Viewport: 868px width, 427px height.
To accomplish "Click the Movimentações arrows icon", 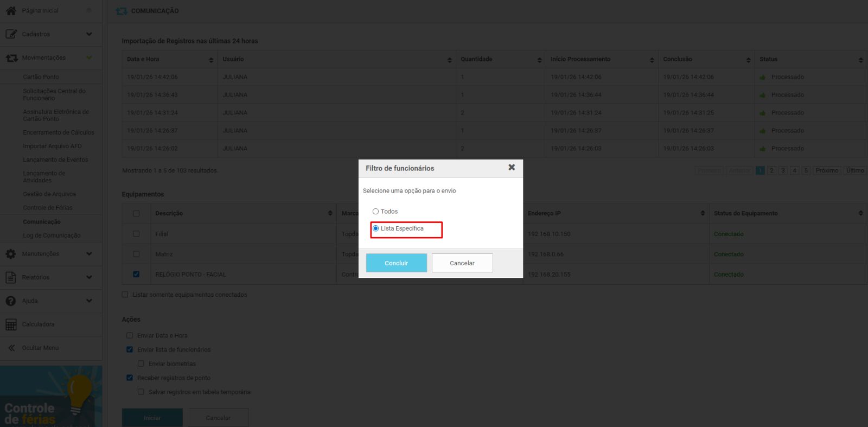I will click(11, 58).
